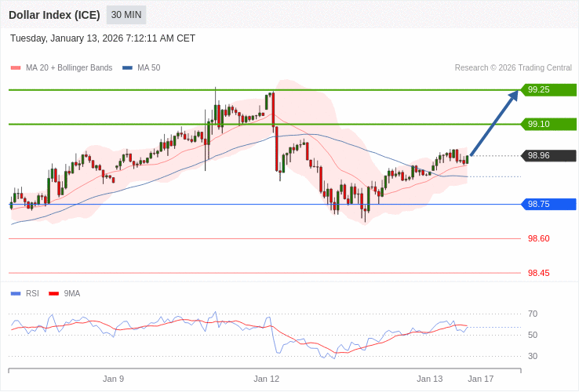Click the 99.10 green price tag

[548, 124]
